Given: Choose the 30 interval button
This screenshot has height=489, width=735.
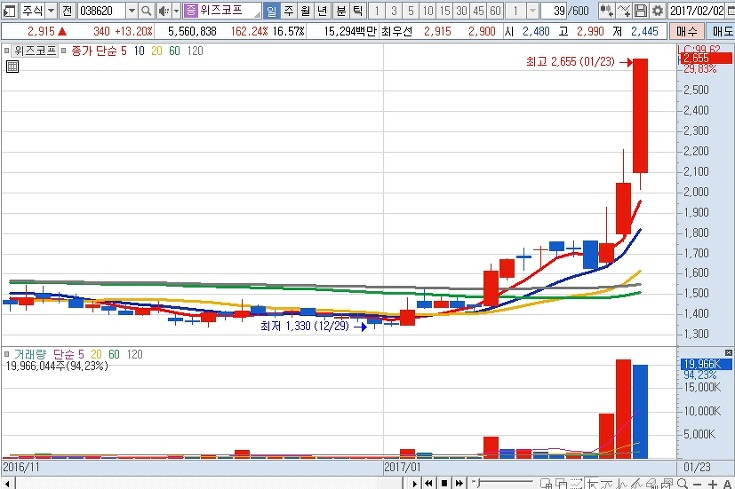Looking at the screenshot, I should (461, 10).
